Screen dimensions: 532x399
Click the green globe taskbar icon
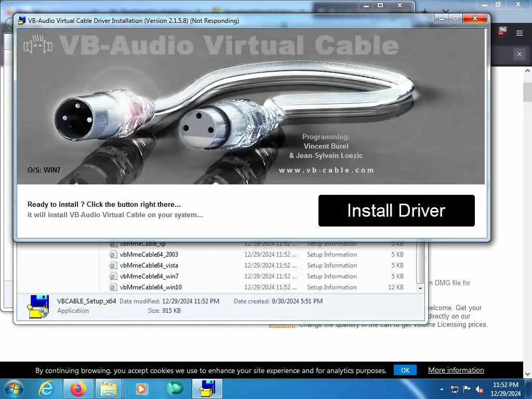[175, 389]
